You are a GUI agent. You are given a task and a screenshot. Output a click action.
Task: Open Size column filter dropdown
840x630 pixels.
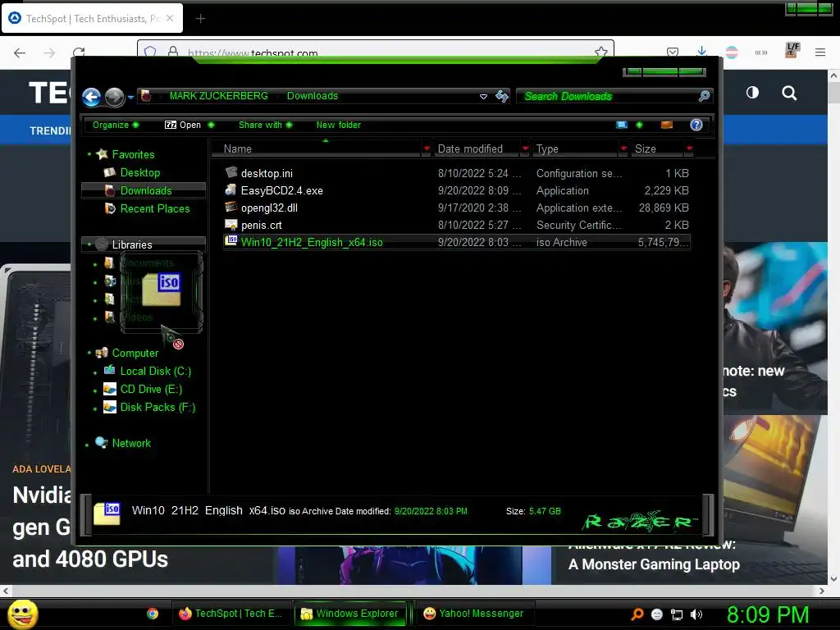[689, 148]
